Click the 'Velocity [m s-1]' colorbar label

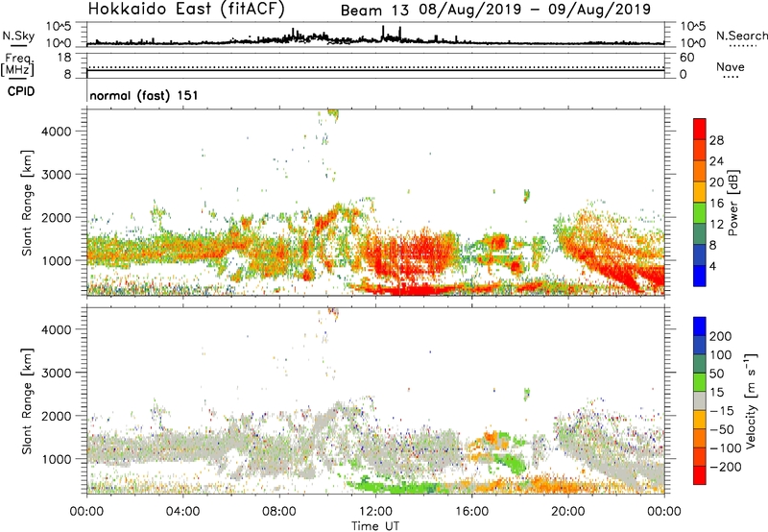(x=751, y=400)
